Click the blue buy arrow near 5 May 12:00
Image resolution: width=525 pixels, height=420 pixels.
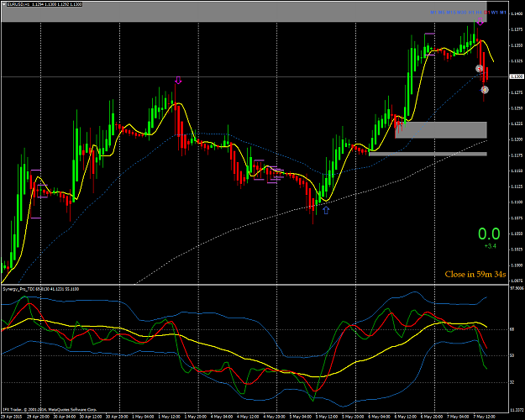[326, 210]
